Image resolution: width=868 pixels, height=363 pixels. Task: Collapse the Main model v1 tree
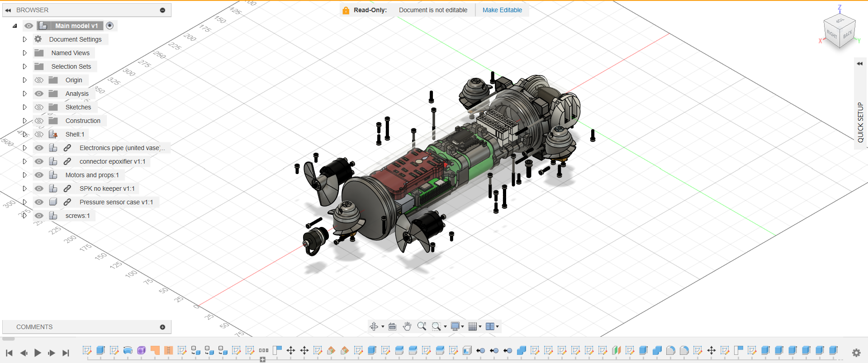click(x=15, y=26)
